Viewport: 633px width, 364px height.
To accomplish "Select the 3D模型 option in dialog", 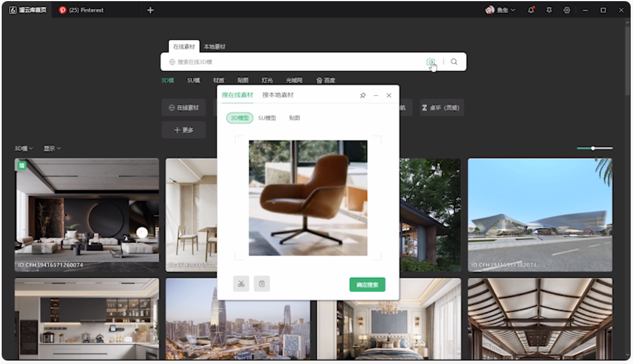I will point(240,118).
